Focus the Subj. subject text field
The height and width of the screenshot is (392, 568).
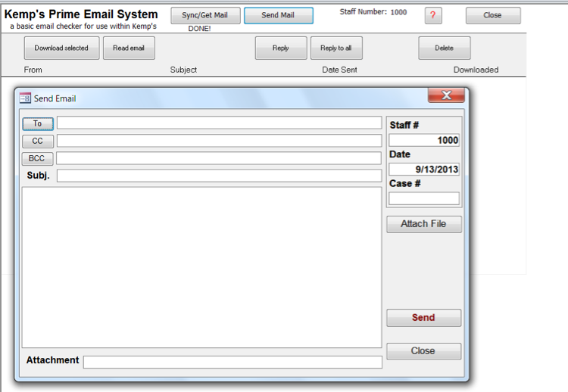click(219, 176)
